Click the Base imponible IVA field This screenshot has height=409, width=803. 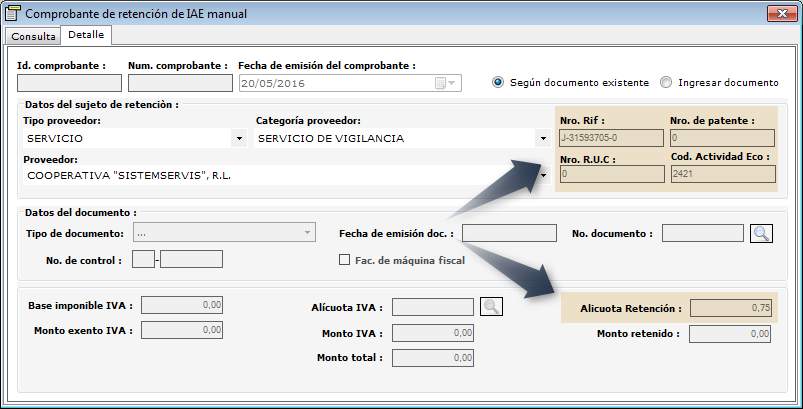182,305
